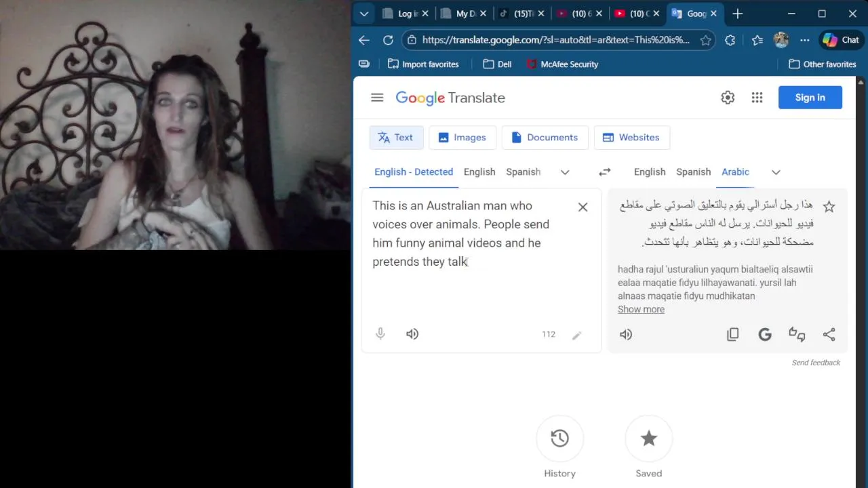Open the browser profile avatar
The width and height of the screenshot is (868, 488).
tap(781, 40)
